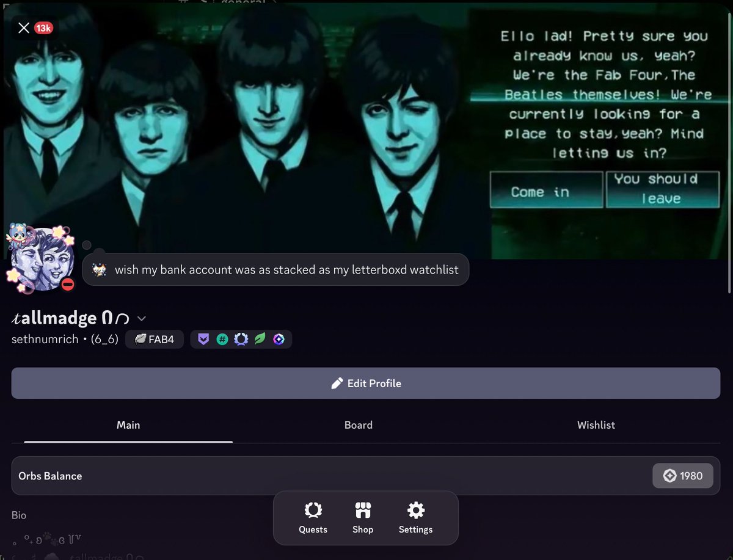
Task: Click the teal hashtag username badge
Action: point(222,340)
